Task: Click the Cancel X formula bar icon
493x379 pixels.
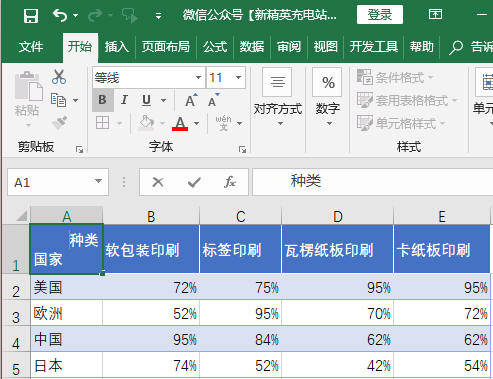Action: (158, 182)
